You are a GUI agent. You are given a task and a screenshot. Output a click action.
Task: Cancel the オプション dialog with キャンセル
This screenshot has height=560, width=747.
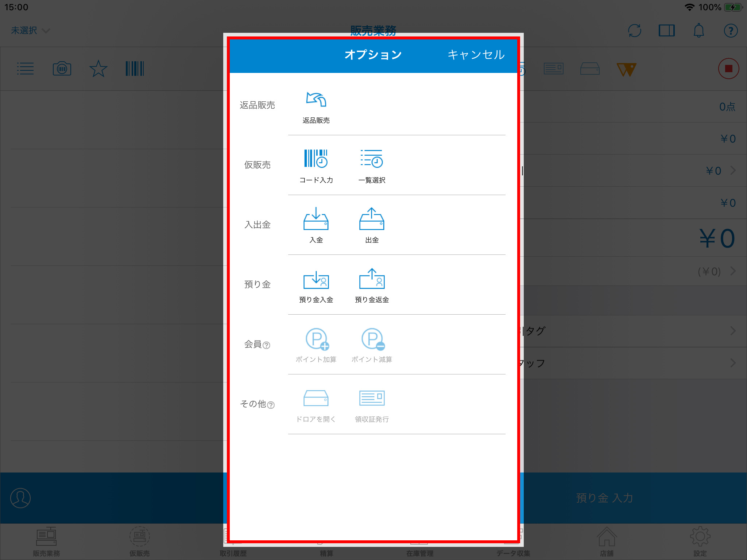(476, 55)
